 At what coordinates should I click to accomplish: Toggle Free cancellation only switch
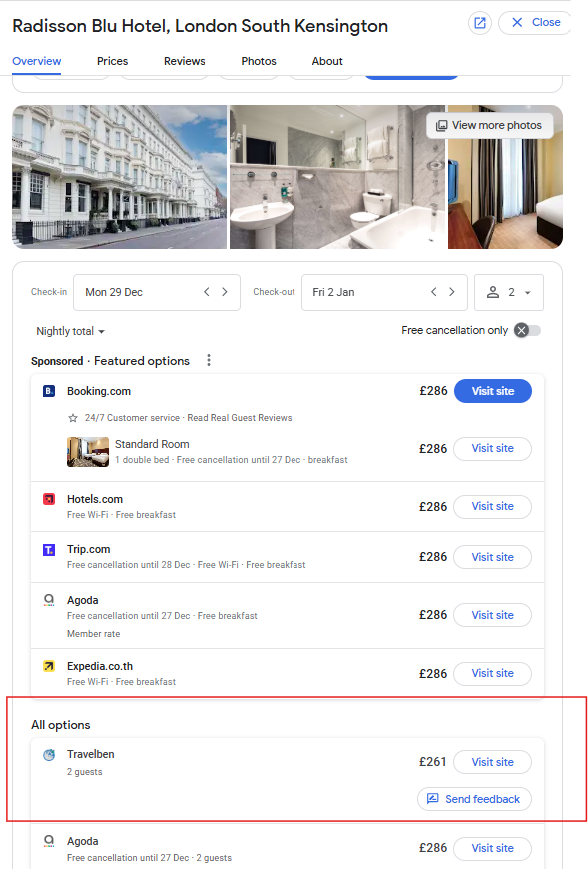click(x=527, y=331)
